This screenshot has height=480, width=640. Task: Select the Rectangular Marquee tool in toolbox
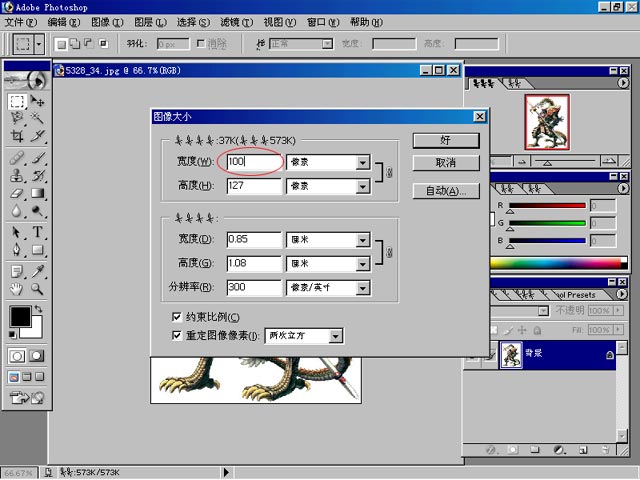[x=17, y=101]
